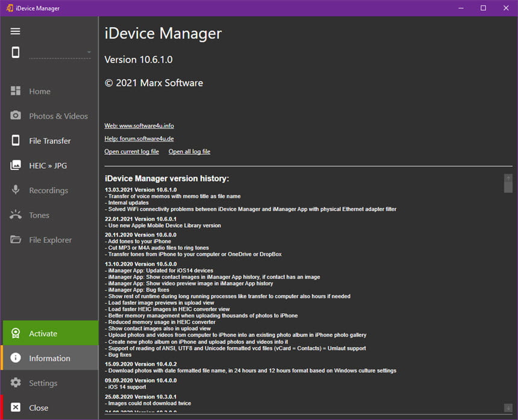Select the Information entry

point(49,358)
